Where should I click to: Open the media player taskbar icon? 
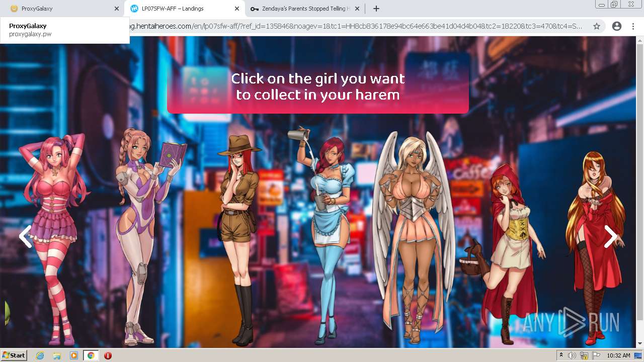pyautogui.click(x=74, y=355)
